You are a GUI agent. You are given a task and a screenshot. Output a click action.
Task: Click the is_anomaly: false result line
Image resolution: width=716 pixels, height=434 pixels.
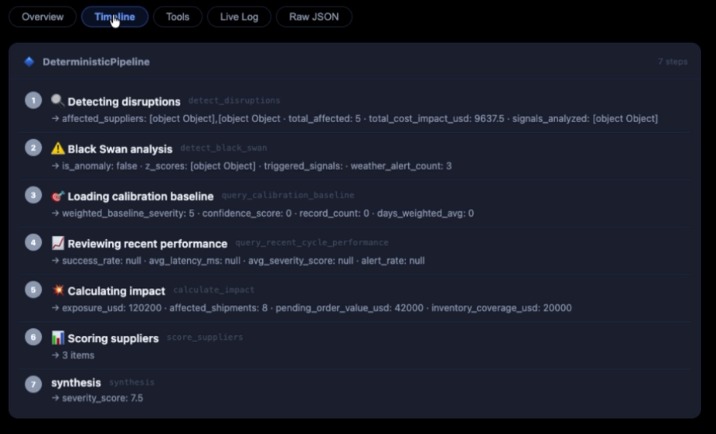(252, 166)
